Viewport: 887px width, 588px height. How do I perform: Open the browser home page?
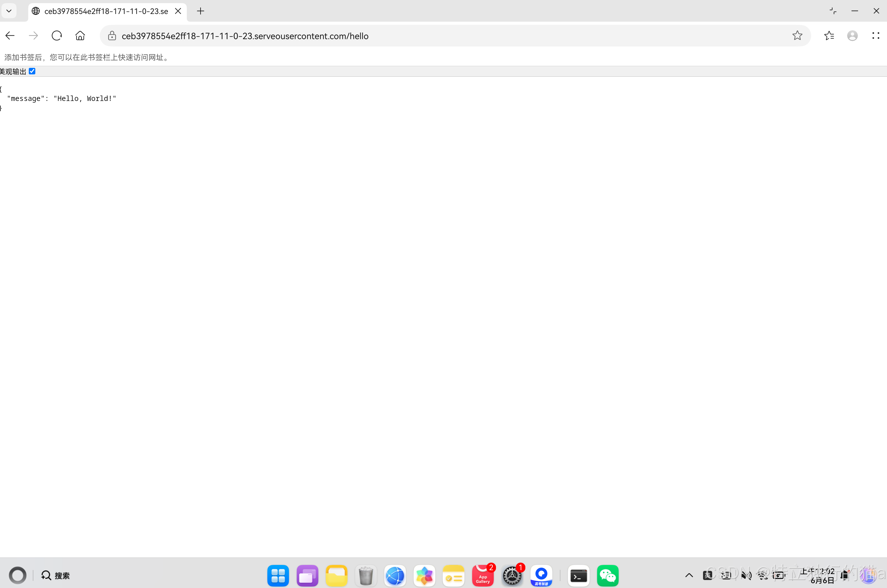(x=80, y=36)
